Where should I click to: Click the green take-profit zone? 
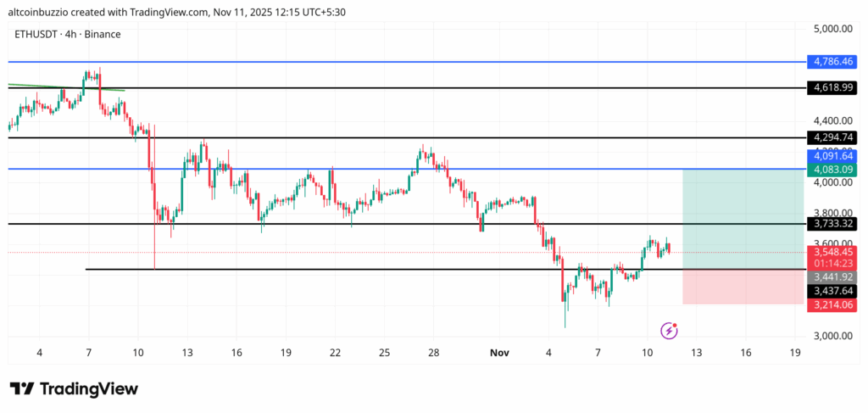[x=743, y=219]
